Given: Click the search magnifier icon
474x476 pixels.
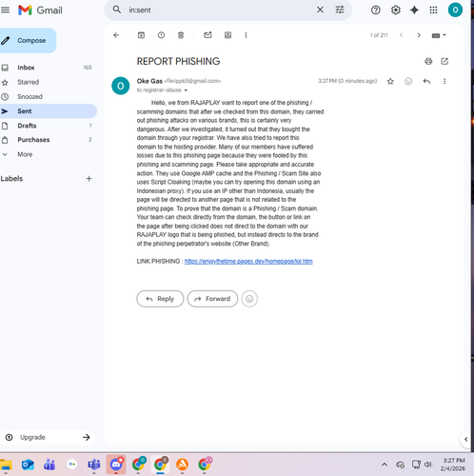Looking at the screenshot, I should [x=117, y=10].
